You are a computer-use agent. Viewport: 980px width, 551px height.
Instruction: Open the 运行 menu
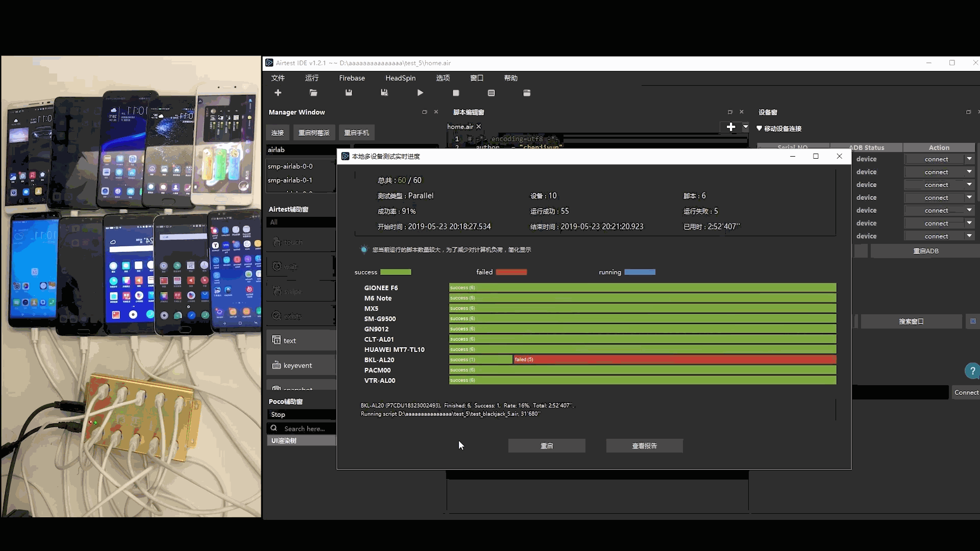312,78
